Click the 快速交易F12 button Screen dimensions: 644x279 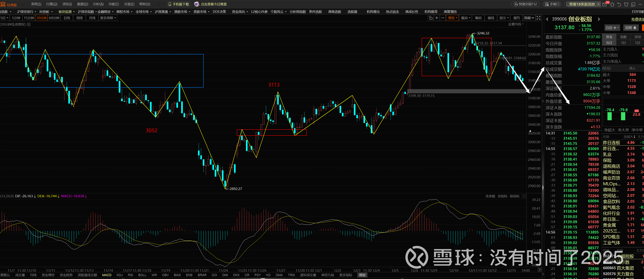[525, 4]
